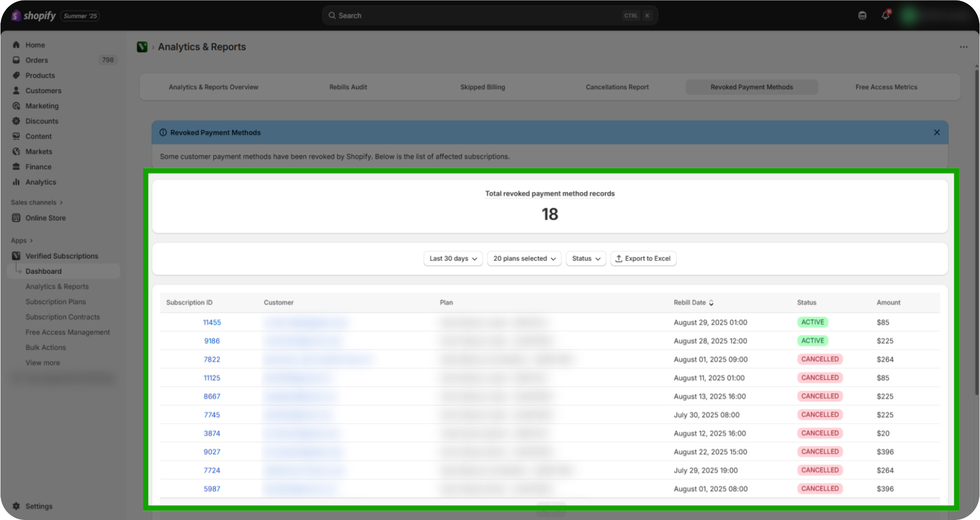Open Subscription Contracts sidebar link
980x520 pixels.
(63, 317)
